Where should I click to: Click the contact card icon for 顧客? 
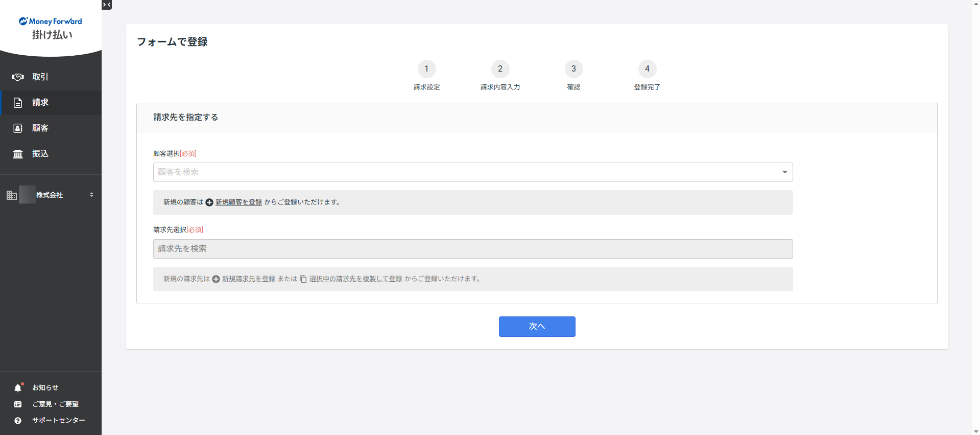[x=18, y=128]
